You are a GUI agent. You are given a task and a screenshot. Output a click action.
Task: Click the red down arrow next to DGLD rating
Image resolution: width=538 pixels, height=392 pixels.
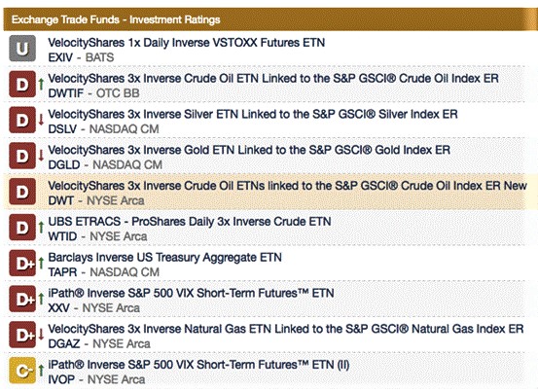point(41,156)
